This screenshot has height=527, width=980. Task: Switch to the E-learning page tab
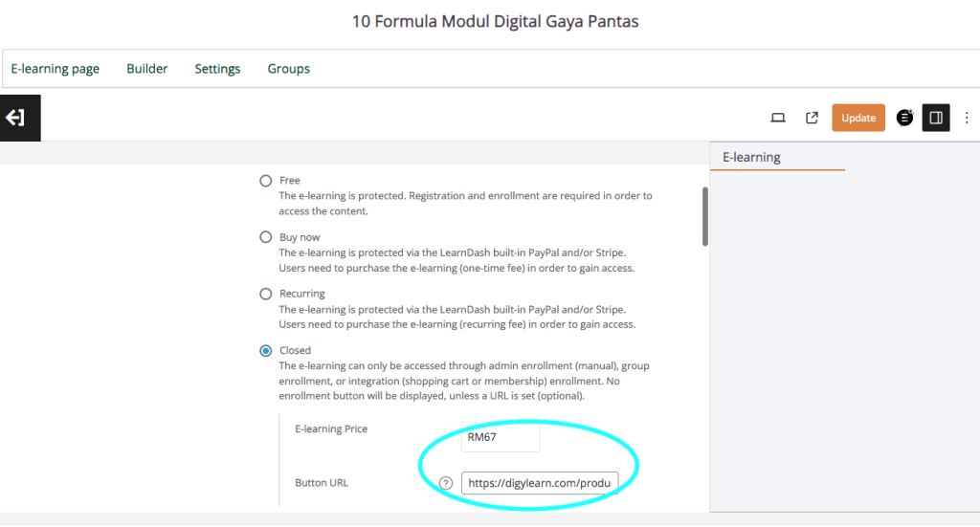coord(56,69)
